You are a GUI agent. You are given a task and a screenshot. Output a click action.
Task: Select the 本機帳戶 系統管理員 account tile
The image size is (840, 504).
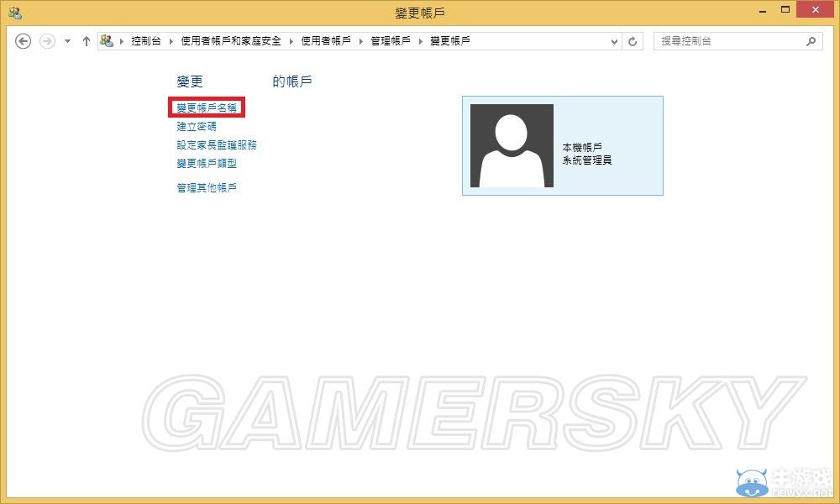point(561,144)
